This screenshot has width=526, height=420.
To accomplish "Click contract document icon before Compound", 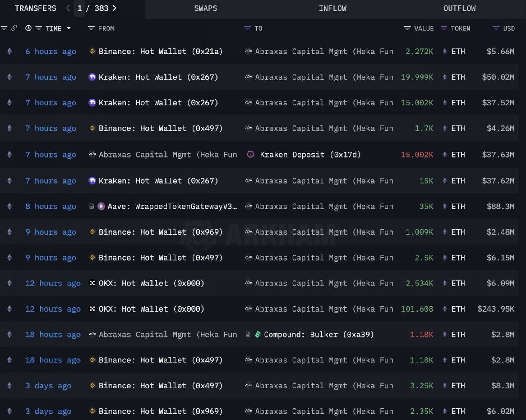I will [248, 334].
